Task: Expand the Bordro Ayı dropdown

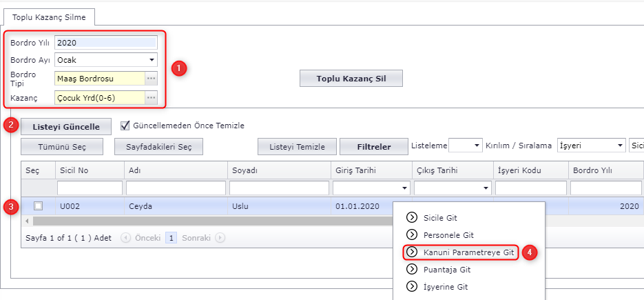Action: [x=151, y=60]
